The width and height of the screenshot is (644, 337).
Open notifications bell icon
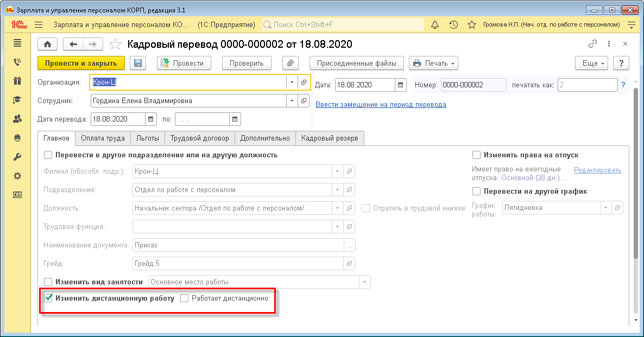(x=434, y=24)
